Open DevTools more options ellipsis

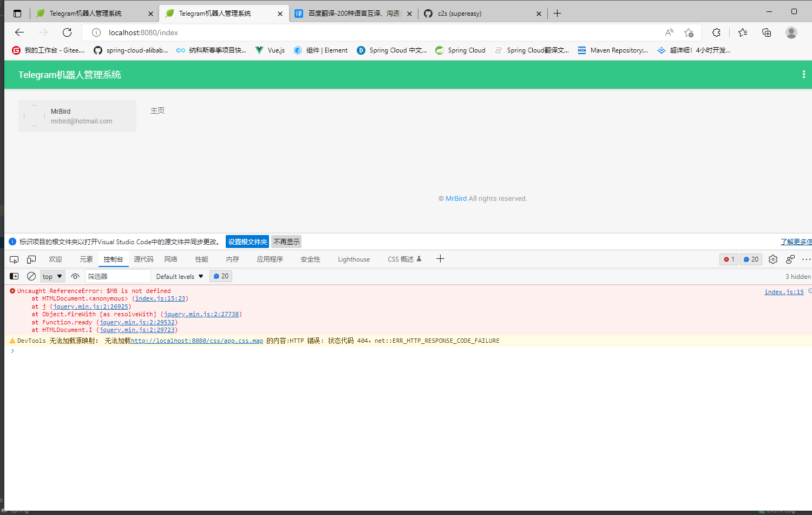coord(807,259)
